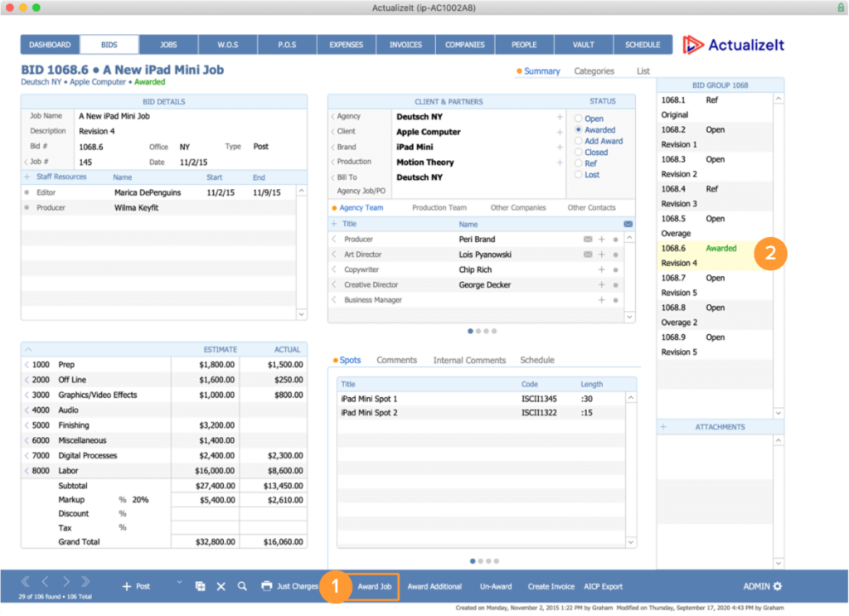
Task: Click the Job Name field value
Action: [x=114, y=117]
